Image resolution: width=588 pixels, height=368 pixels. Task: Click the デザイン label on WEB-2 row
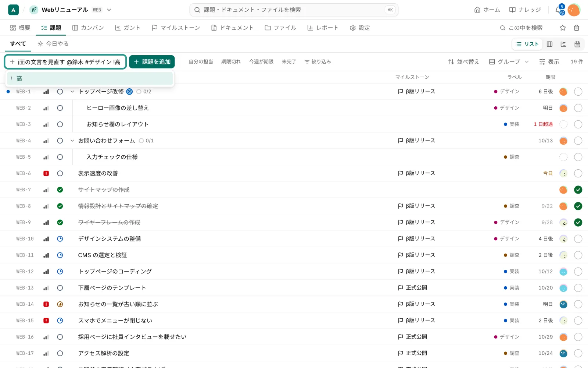pos(506,108)
